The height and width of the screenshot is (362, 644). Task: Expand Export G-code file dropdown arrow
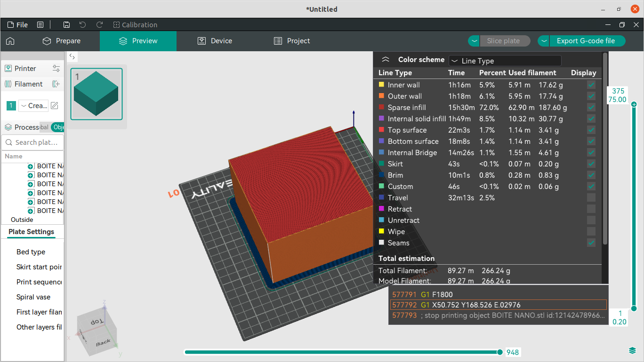(x=544, y=41)
